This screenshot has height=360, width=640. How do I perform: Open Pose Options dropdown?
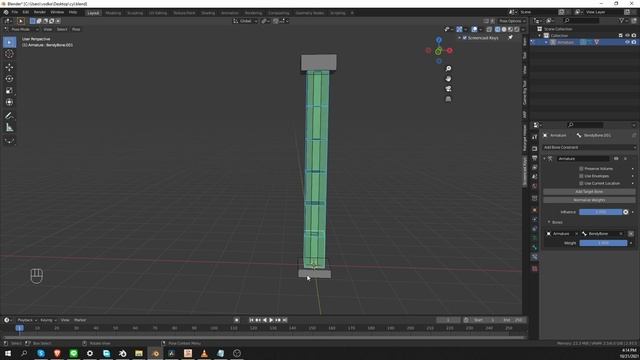(512, 21)
